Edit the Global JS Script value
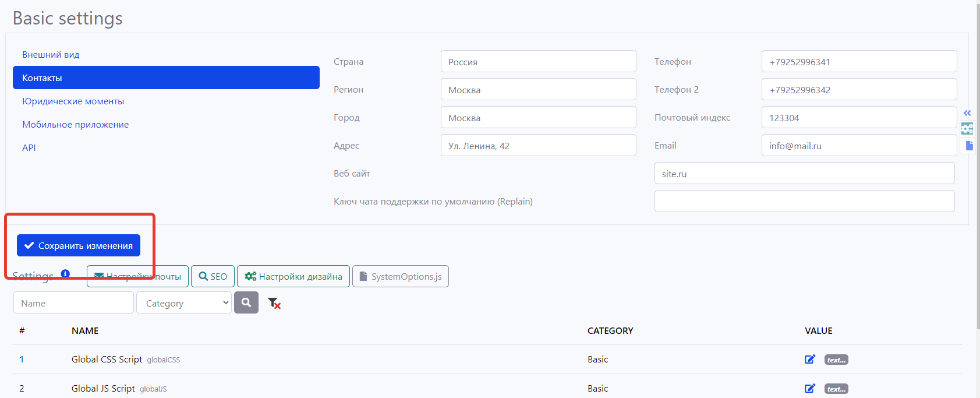The width and height of the screenshot is (980, 398). (809, 389)
